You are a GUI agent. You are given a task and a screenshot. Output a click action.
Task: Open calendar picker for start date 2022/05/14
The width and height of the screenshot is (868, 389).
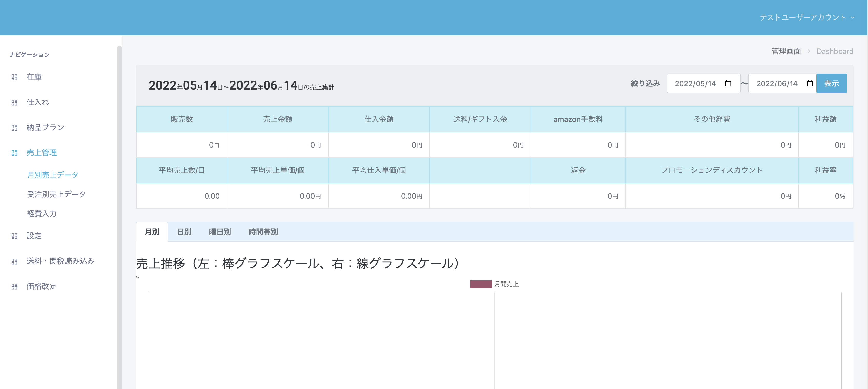(x=728, y=83)
